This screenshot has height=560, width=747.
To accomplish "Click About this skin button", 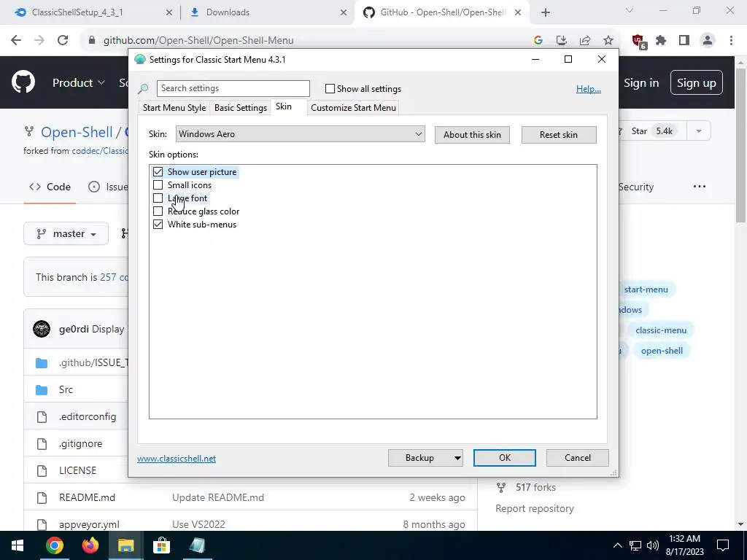I will [472, 135].
